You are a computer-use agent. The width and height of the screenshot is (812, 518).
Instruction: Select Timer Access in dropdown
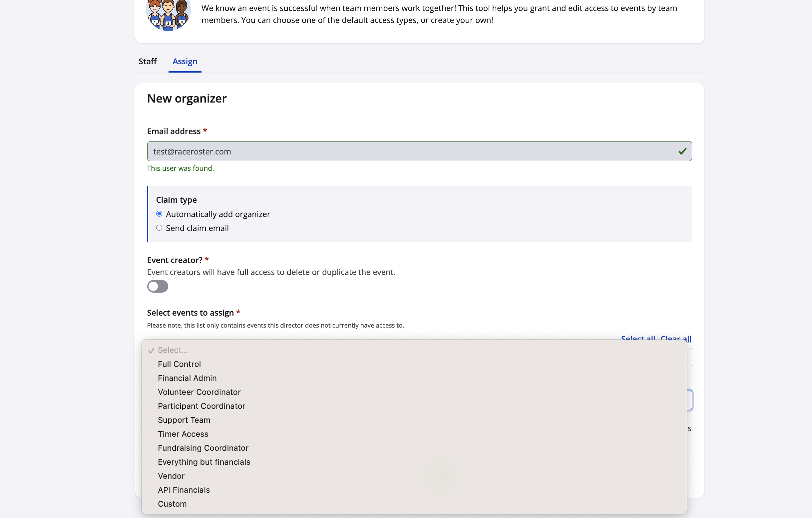(183, 434)
